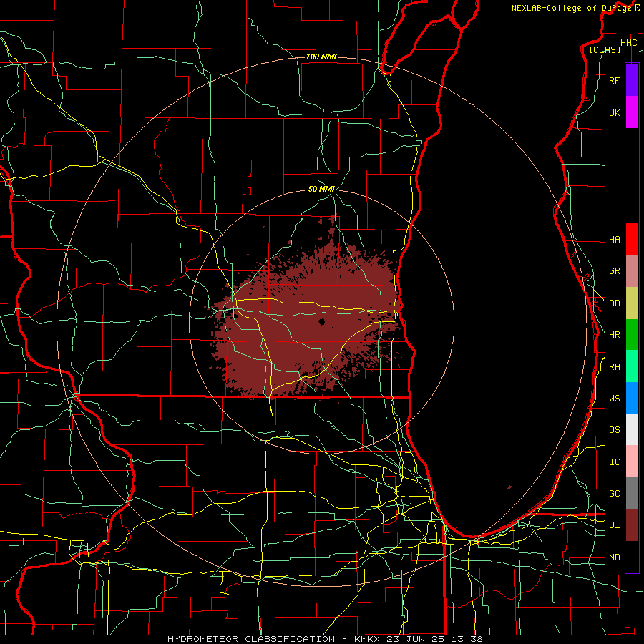Click the RA light-green legend swatch

(x=632, y=366)
